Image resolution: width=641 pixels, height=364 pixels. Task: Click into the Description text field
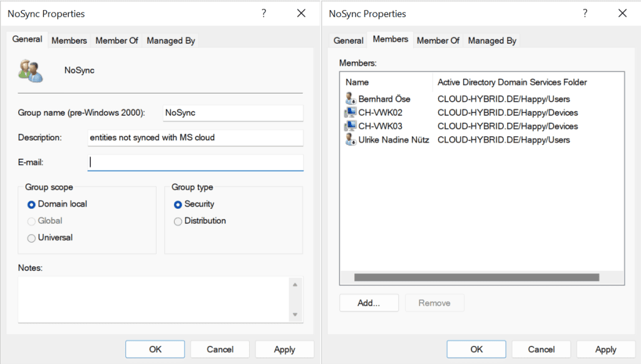195,138
